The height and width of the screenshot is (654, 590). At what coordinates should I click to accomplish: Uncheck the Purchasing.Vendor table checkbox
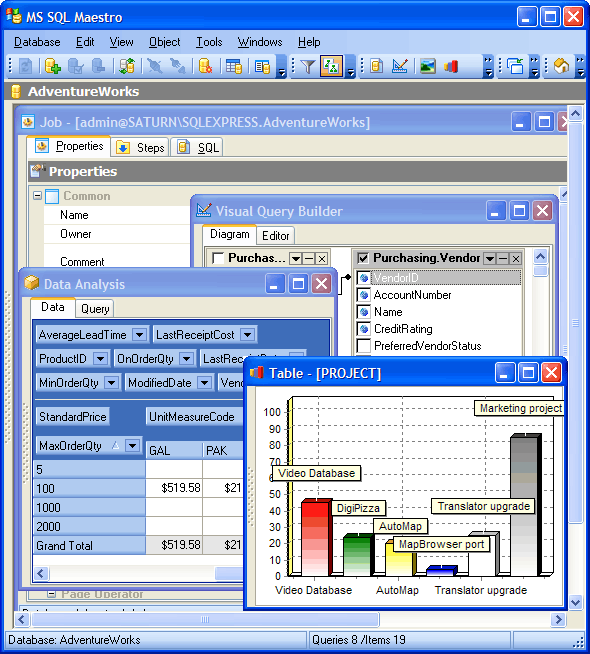pos(363,258)
